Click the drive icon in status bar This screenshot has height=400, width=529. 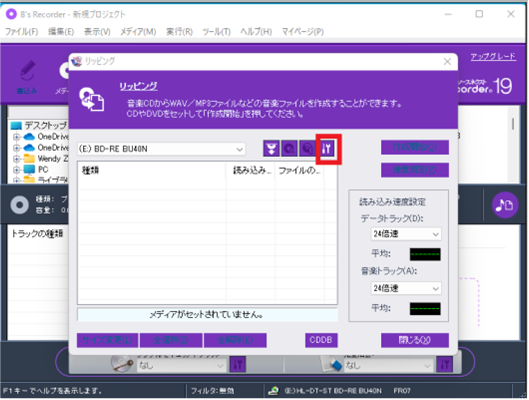coord(273,391)
